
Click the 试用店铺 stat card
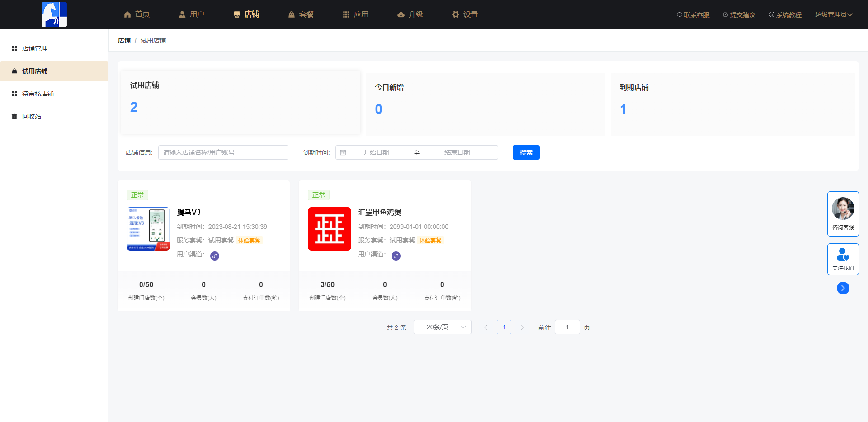[x=241, y=102]
